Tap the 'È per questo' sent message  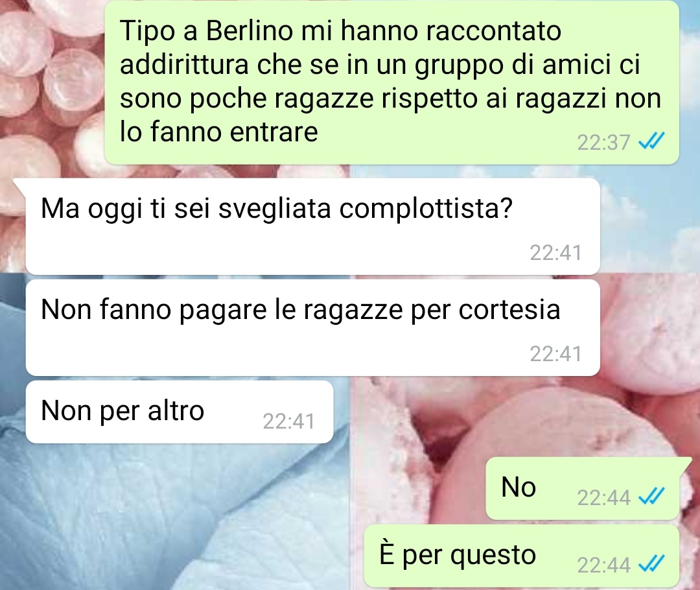pos(521,556)
